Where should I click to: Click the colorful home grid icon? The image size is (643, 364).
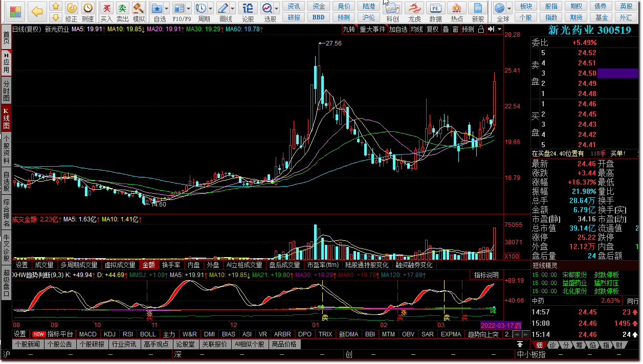16,11
